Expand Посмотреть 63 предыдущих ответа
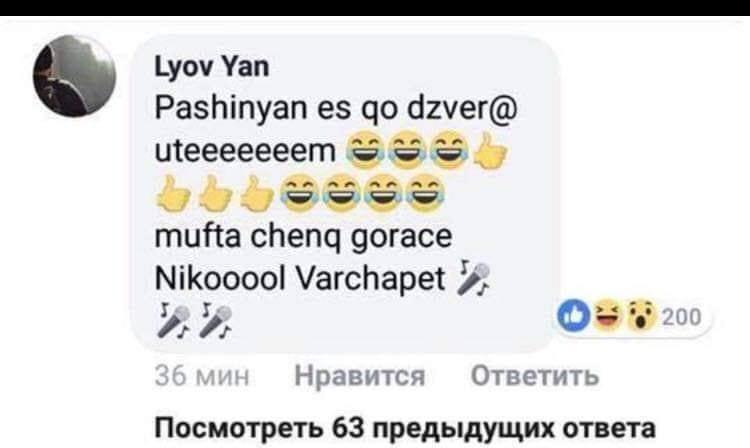 (405, 428)
